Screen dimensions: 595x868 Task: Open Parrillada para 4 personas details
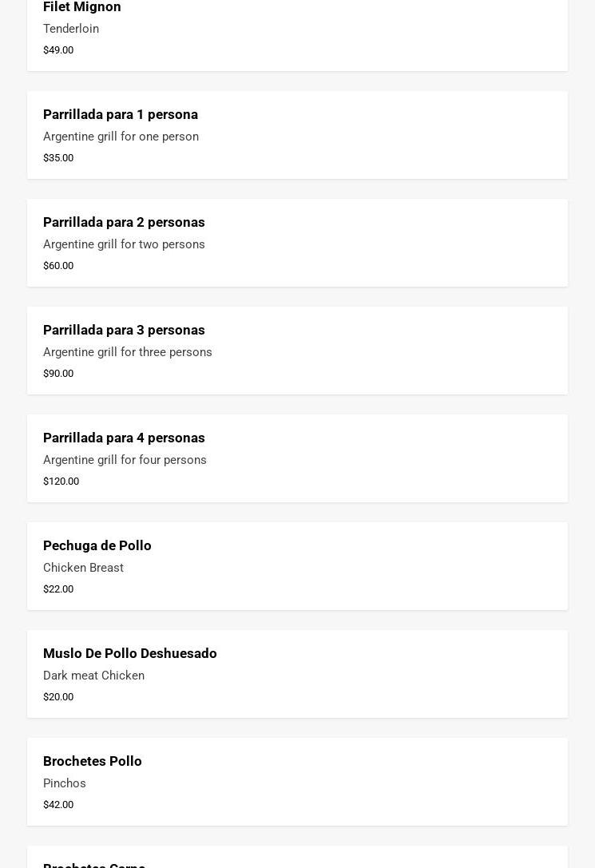pyautogui.click(x=297, y=458)
